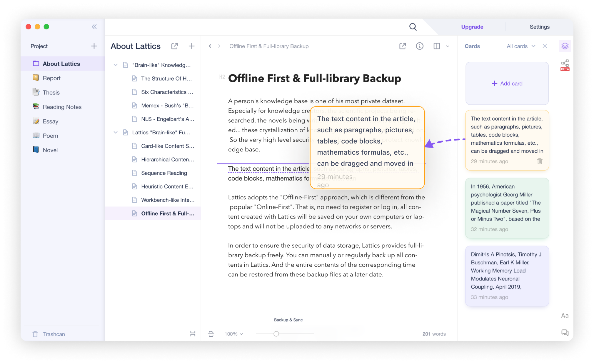Open About Lattics in new window icon
The width and height of the screenshot is (594, 364).
pyautogui.click(x=174, y=46)
